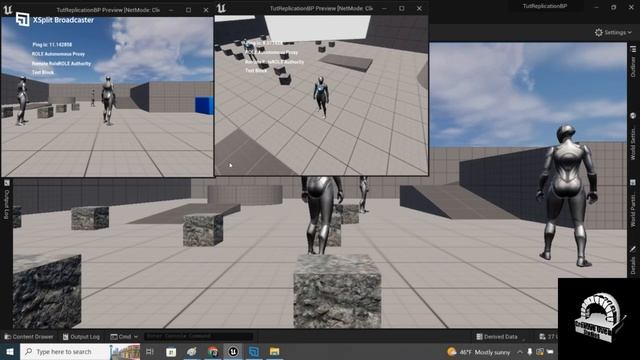Click the character in the middle preview window
Image resolution: width=640 pixels, height=360 pixels.
point(321,97)
